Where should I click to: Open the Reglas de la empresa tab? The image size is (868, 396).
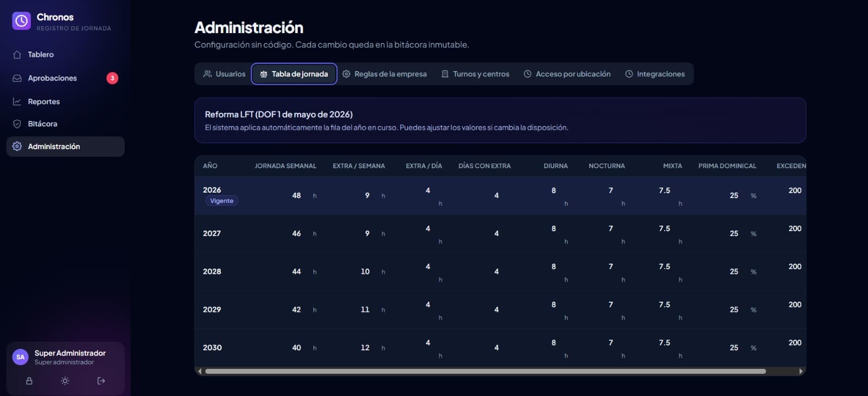tap(385, 74)
